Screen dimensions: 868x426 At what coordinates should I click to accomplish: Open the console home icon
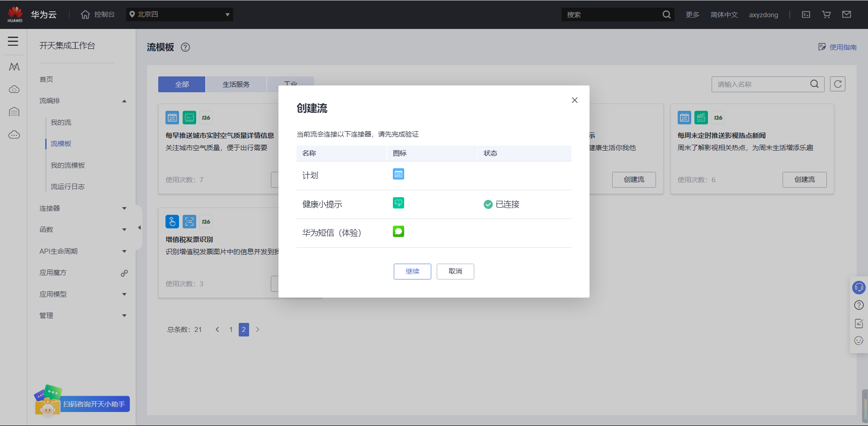pos(85,14)
